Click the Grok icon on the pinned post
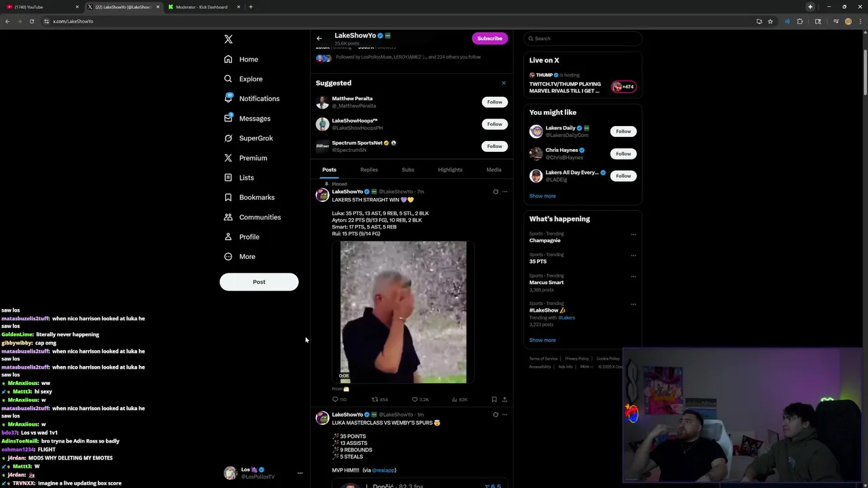This screenshot has height=488, width=868. click(x=495, y=192)
